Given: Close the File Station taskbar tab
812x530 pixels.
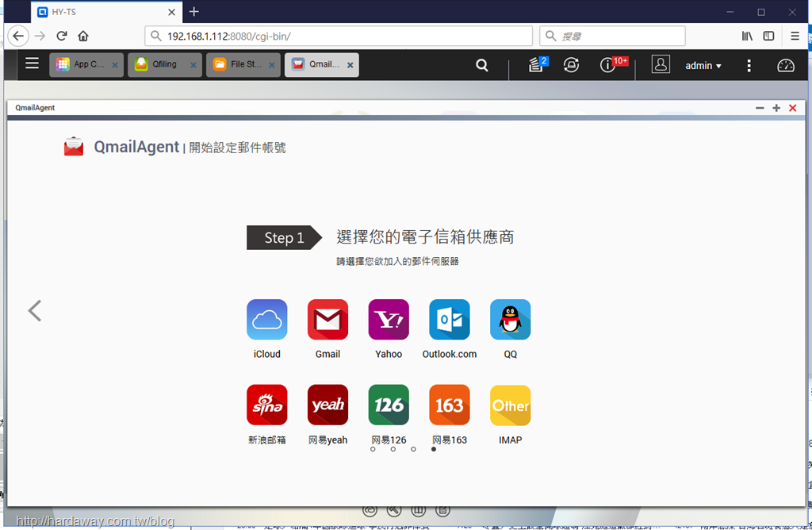Looking at the screenshot, I should point(272,65).
